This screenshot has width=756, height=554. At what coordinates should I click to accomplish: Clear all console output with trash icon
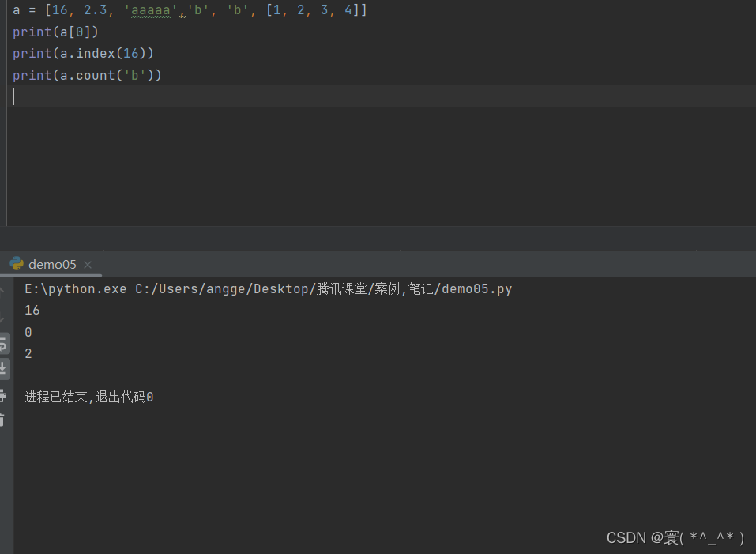4,420
